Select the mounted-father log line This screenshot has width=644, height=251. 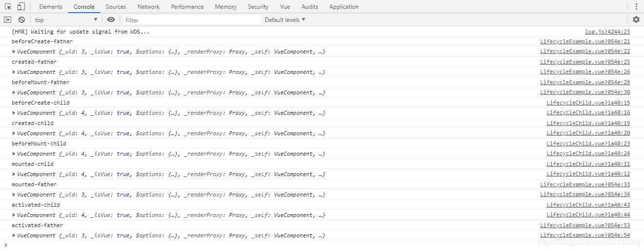click(34, 184)
